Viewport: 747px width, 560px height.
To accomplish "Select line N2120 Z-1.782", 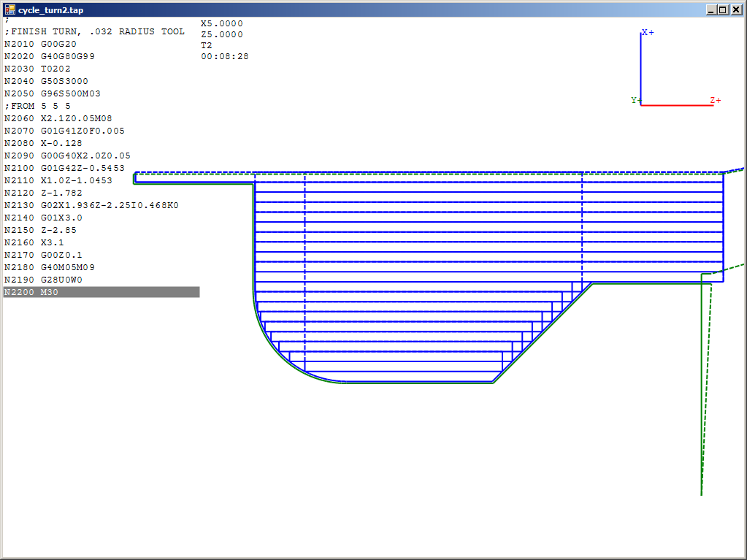I will pyautogui.click(x=43, y=192).
